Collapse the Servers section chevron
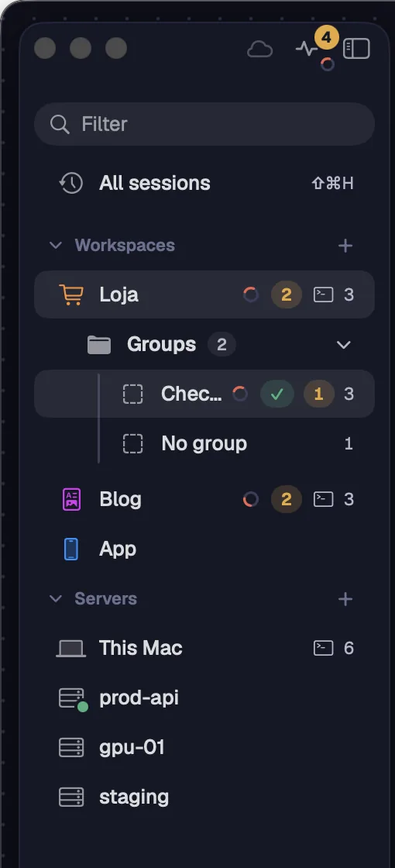 coord(56,599)
